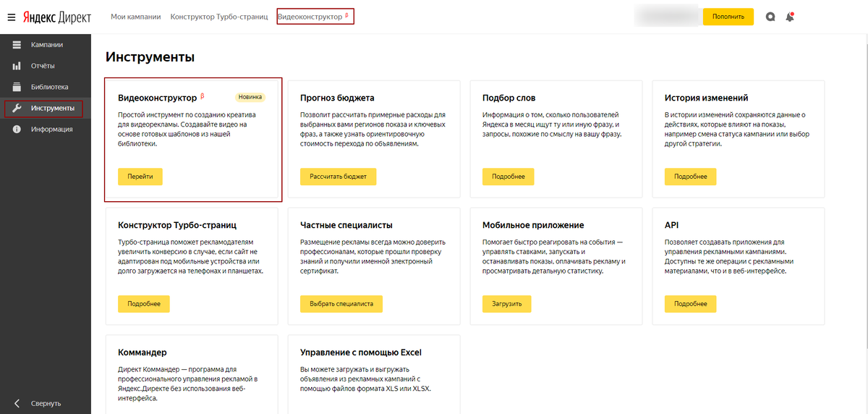Open the chat support icon
868x414 pixels.
coord(771,17)
